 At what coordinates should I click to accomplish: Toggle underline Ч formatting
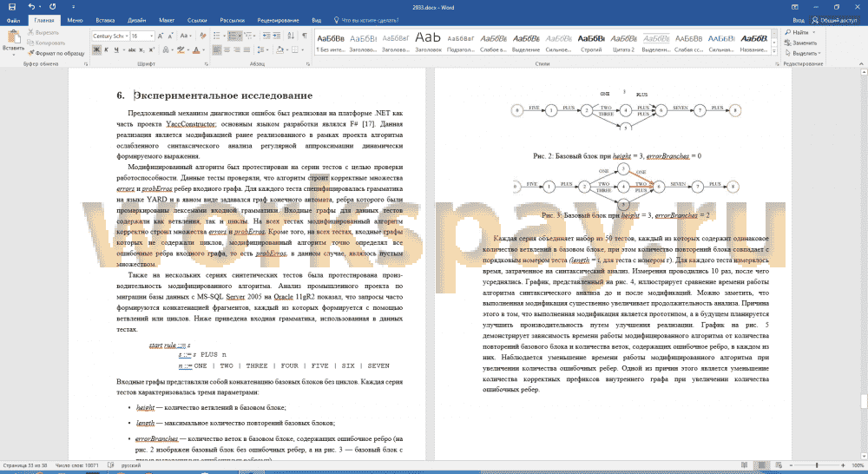pos(116,49)
